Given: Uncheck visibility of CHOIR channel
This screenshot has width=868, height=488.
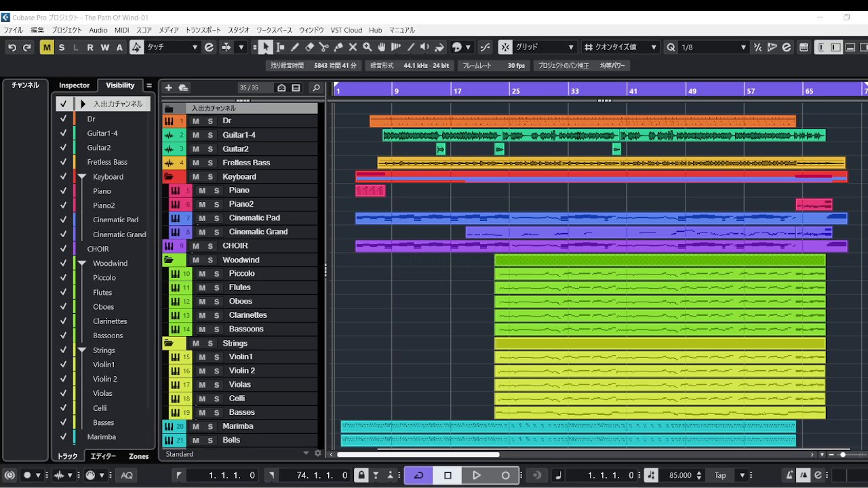Looking at the screenshot, I should [x=63, y=249].
